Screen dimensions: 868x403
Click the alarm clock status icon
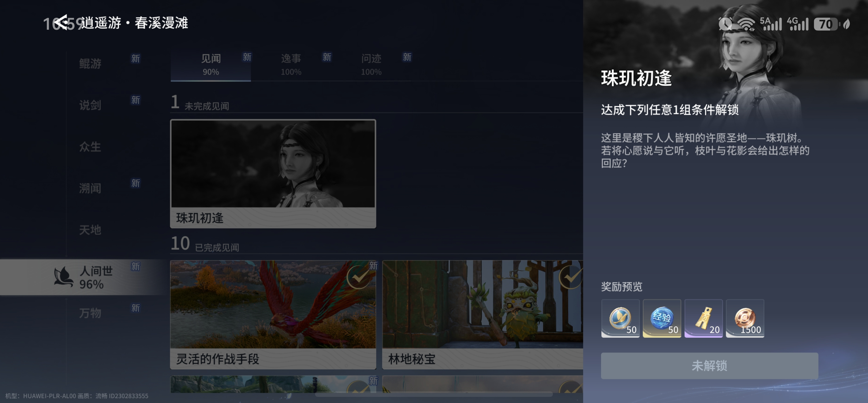pyautogui.click(x=725, y=24)
